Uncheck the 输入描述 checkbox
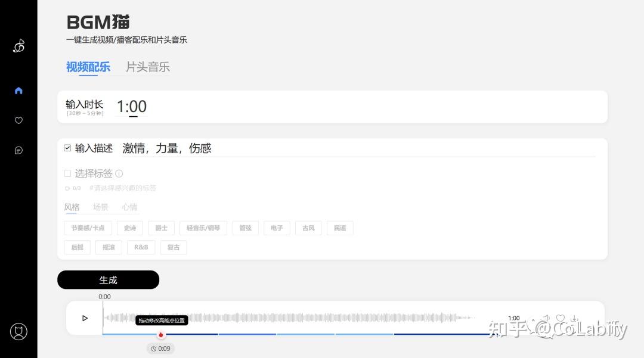 point(67,147)
